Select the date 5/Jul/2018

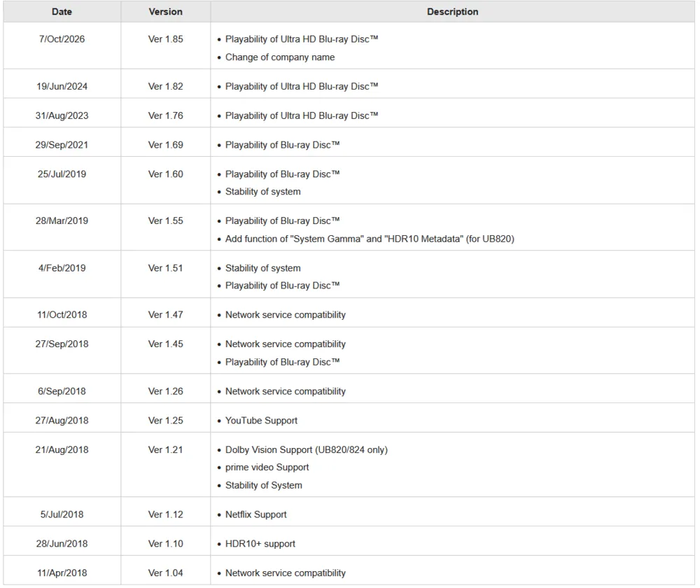tap(62, 514)
